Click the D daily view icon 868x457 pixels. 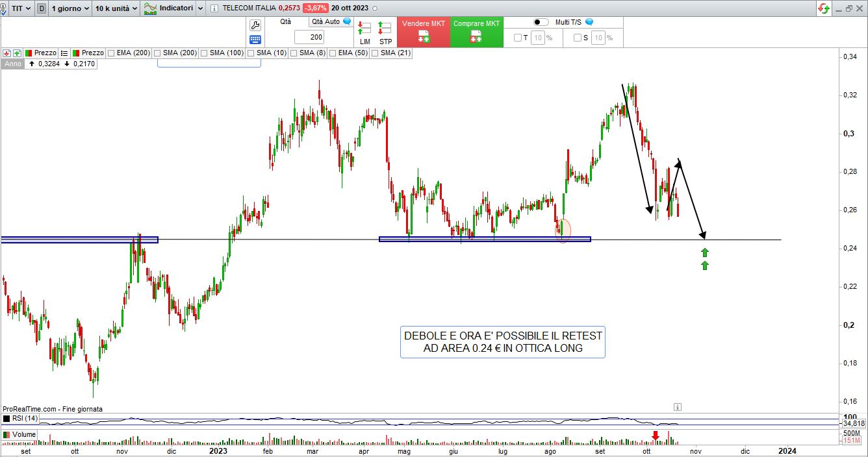click(42, 8)
